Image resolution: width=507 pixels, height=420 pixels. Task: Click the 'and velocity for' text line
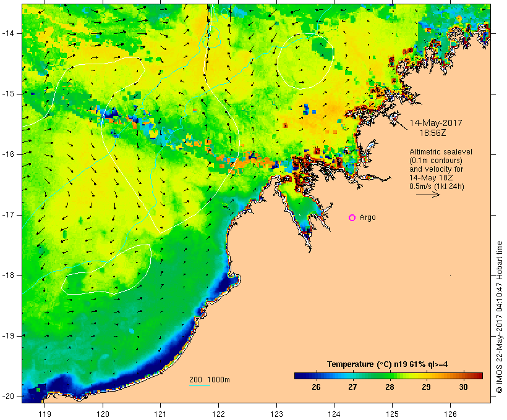436,169
